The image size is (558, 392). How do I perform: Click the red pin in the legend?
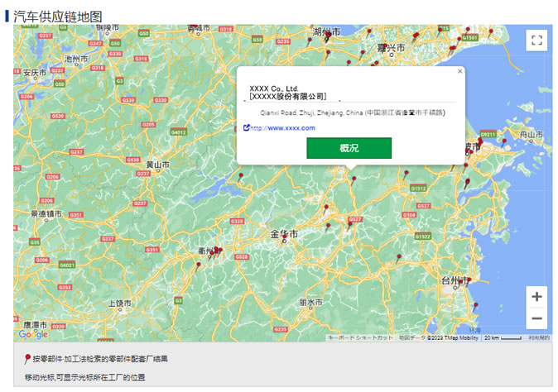27,358
